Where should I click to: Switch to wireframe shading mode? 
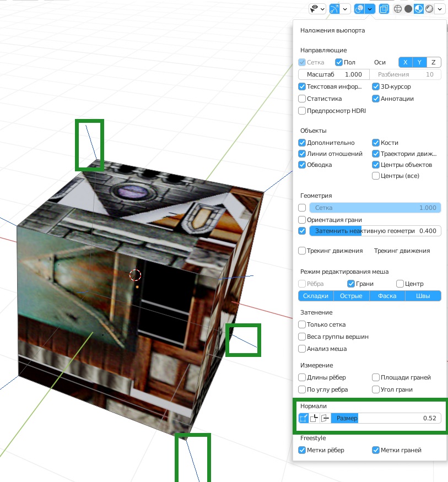pos(398,9)
